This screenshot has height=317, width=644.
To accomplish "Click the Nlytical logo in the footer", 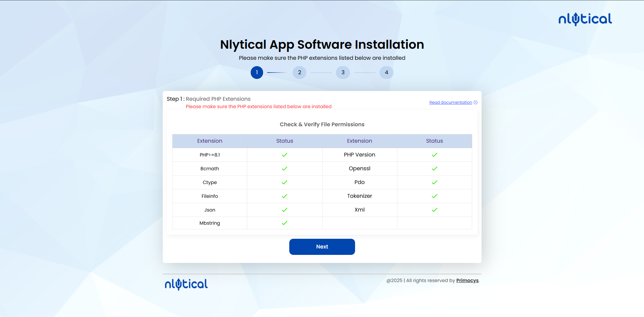I will 186,284.
